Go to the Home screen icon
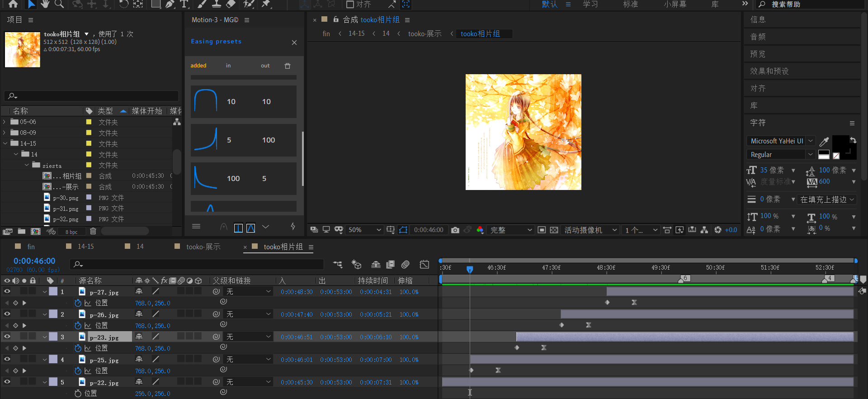This screenshot has height=399, width=868. click(x=13, y=4)
